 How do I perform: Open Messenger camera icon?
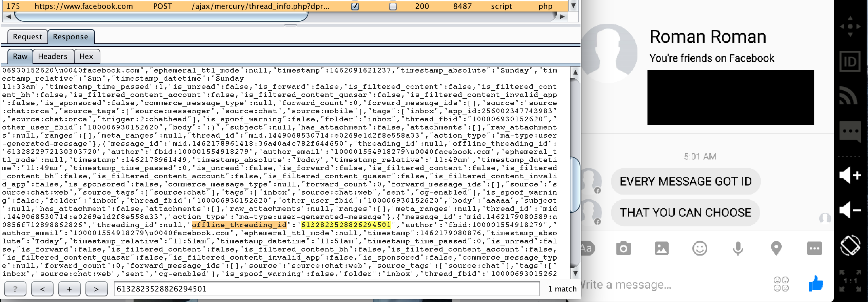623,248
